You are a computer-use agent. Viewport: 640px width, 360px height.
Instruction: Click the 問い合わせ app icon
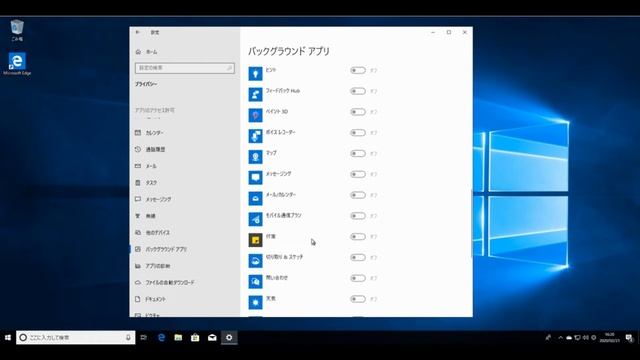256,282
